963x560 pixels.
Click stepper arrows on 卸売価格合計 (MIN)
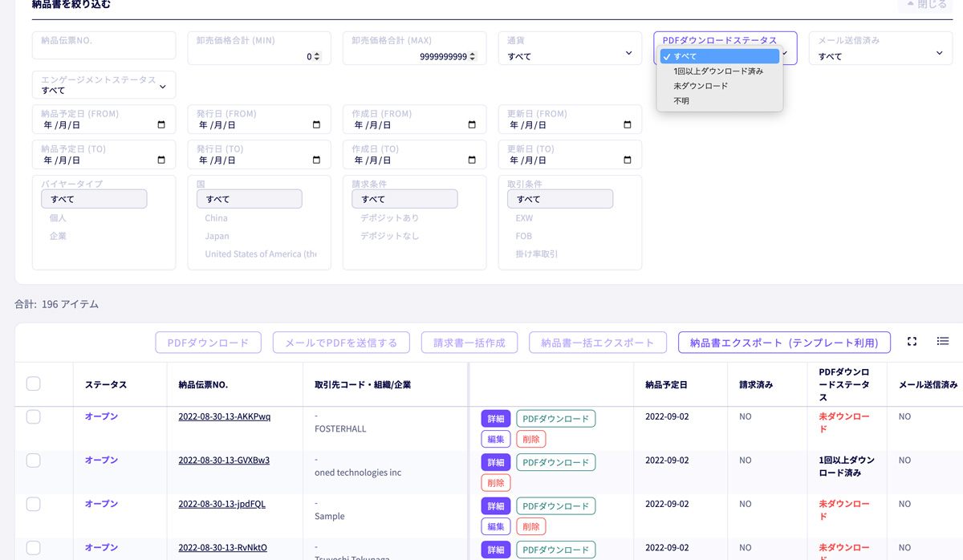(x=317, y=57)
